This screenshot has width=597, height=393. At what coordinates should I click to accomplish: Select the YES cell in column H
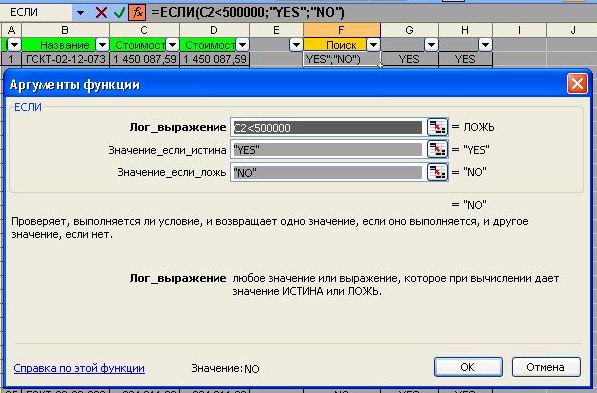465,59
